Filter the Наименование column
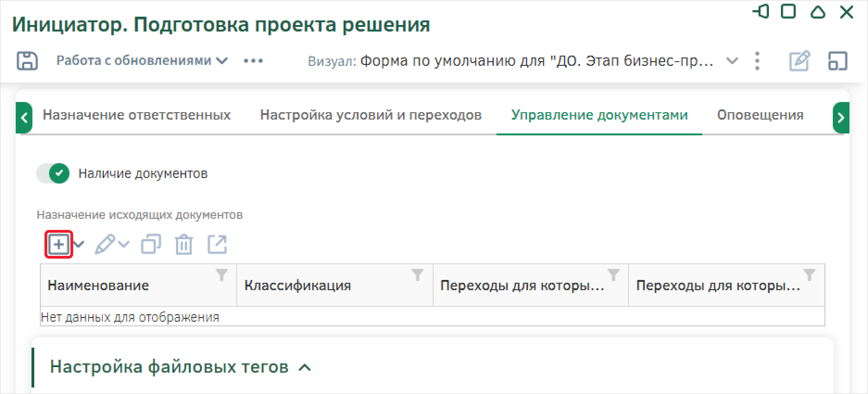Viewport: 868px width, 394px height. 222,275
